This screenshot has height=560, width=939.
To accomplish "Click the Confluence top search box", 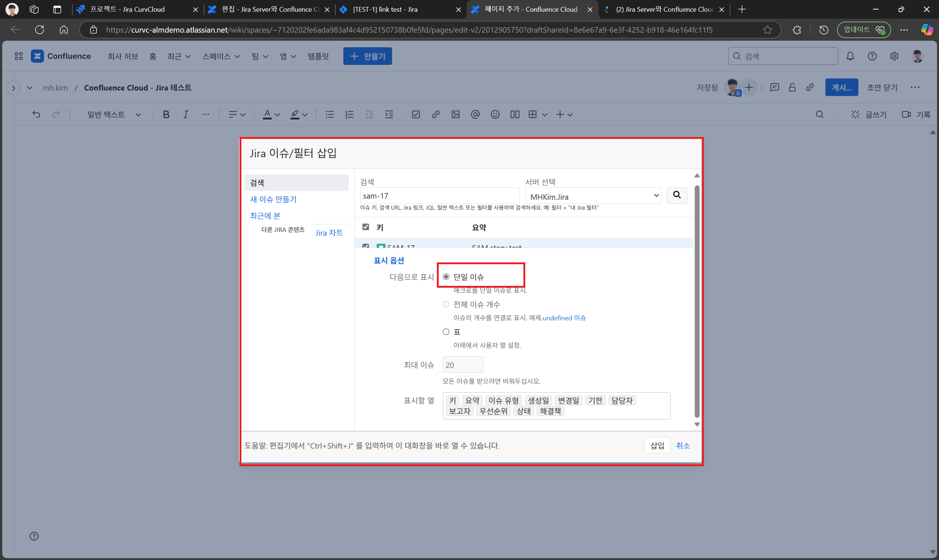I will (783, 56).
